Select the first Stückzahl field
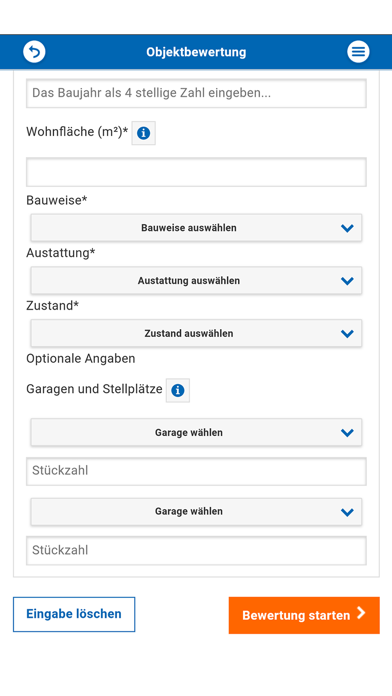Image resolution: width=392 pixels, height=696 pixels. (x=196, y=471)
